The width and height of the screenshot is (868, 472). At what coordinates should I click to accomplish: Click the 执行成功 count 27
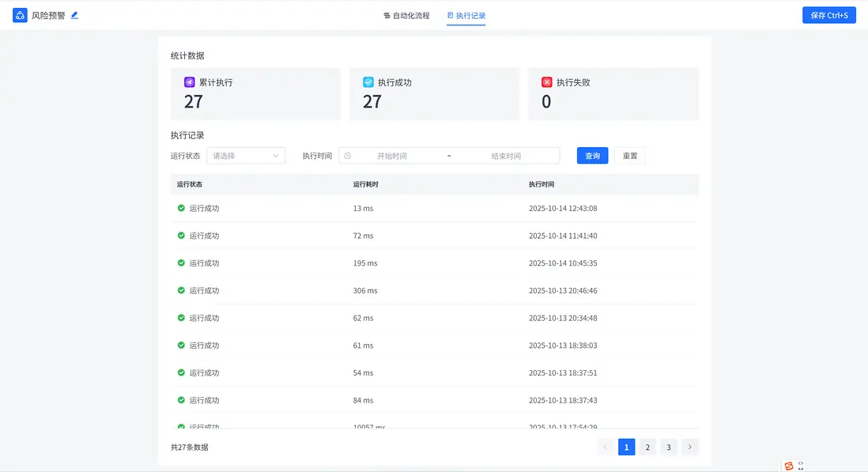(372, 102)
